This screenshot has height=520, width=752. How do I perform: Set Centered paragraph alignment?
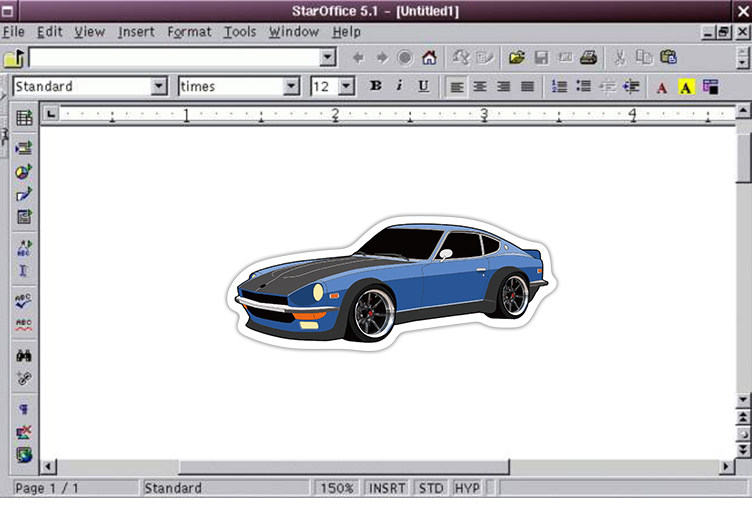[x=480, y=87]
